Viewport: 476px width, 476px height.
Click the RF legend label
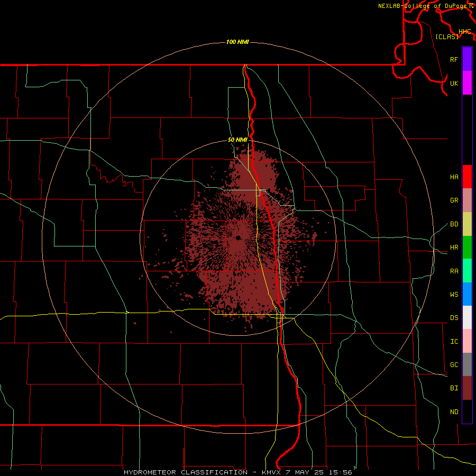[454, 59]
